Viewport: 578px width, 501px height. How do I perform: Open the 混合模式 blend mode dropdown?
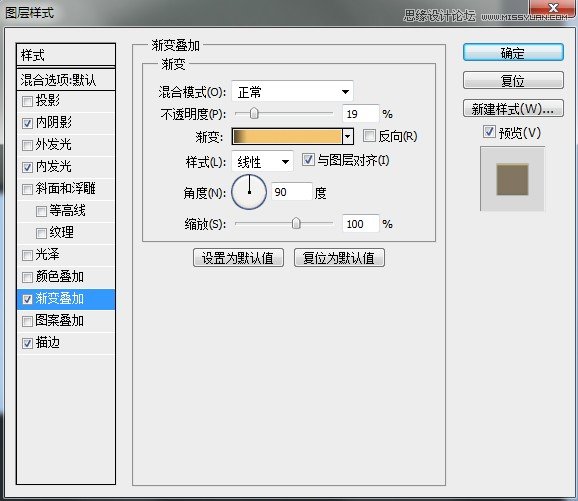292,91
